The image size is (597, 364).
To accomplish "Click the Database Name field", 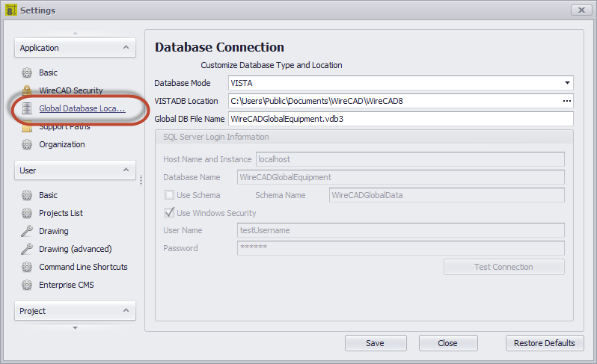I will coord(401,177).
